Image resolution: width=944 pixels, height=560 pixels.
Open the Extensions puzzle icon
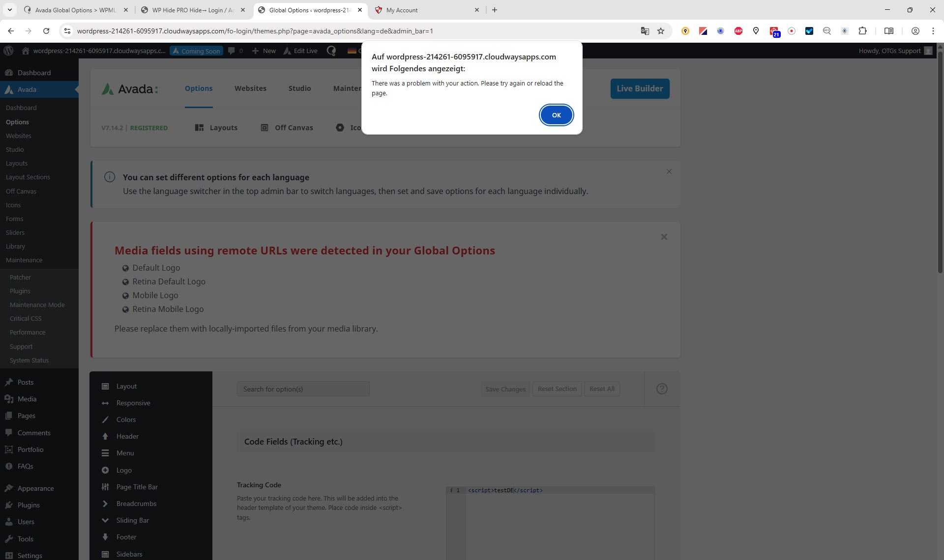(862, 31)
